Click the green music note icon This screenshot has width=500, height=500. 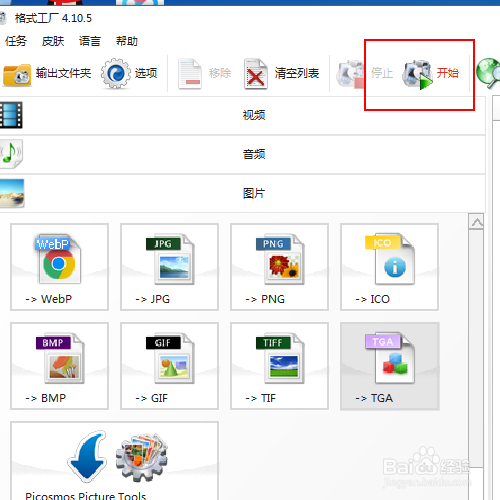click(x=11, y=154)
